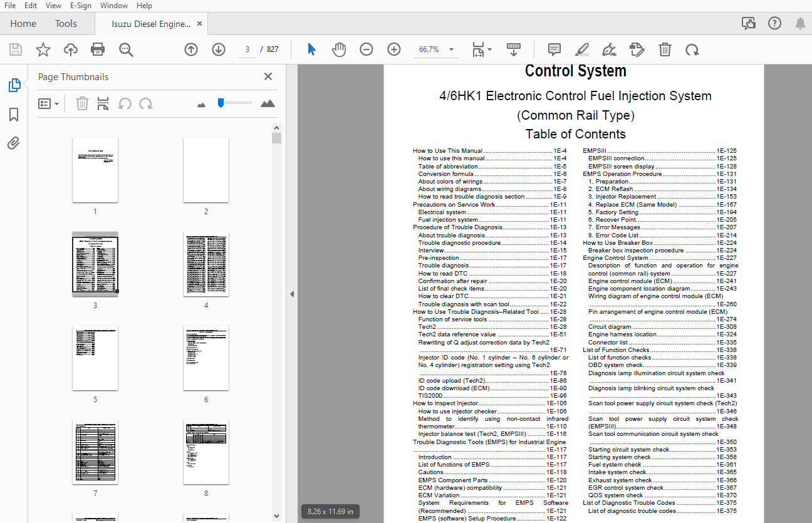Viewport: 812px width, 523px height.
Task: Zoom out with the minus icon
Action: pos(367,49)
